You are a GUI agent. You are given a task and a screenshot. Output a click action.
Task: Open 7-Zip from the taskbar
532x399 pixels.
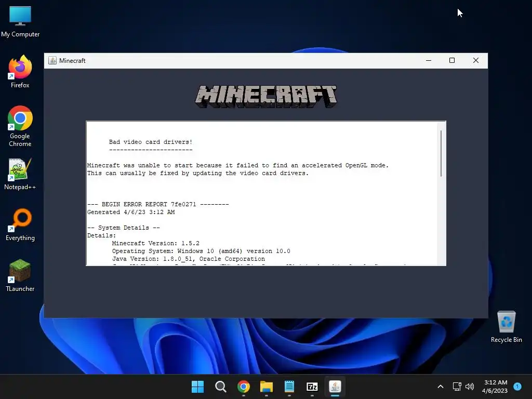pos(312,387)
